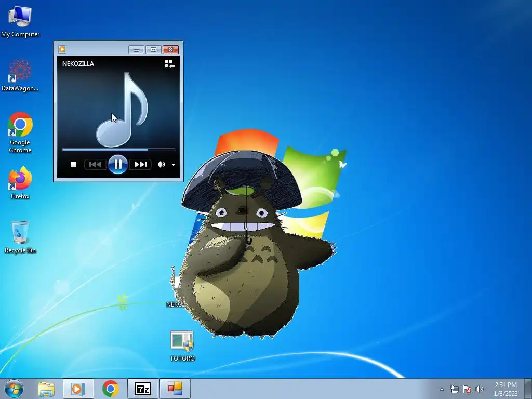Open Windows Explorer from taskbar
532x399 pixels.
point(46,389)
